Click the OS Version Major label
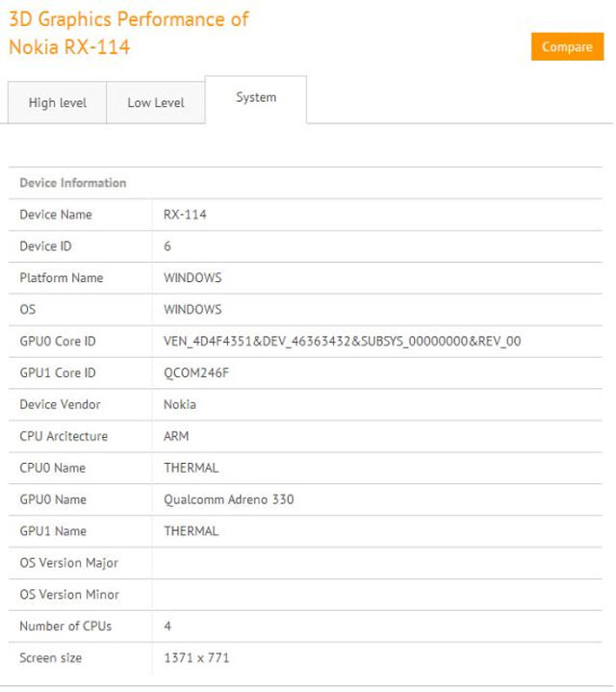616x692 pixels. (69, 563)
